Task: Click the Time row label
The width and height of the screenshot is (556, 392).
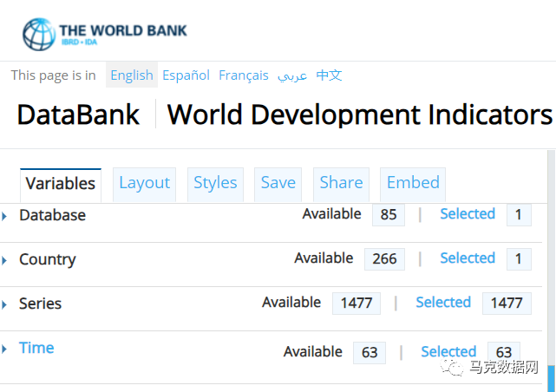Action: (36, 348)
